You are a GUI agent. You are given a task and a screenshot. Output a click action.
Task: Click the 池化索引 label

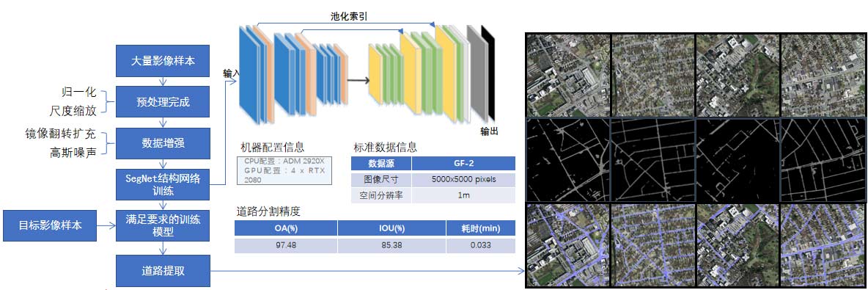point(345,17)
